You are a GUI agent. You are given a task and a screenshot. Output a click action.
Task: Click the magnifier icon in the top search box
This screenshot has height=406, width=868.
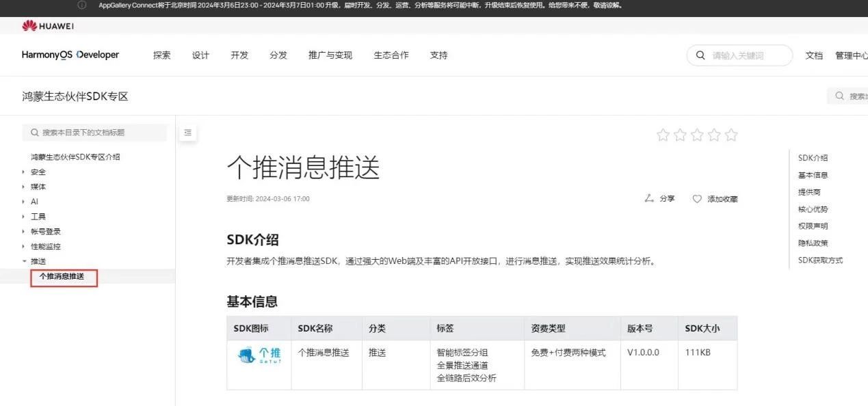click(700, 55)
